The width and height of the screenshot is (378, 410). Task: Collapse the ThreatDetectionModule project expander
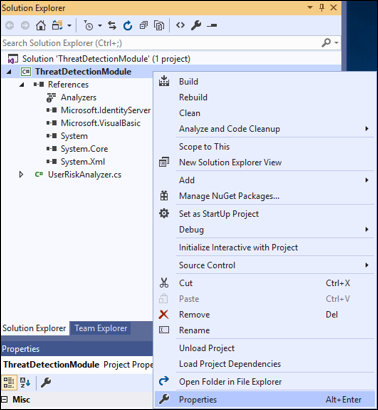[x=9, y=72]
